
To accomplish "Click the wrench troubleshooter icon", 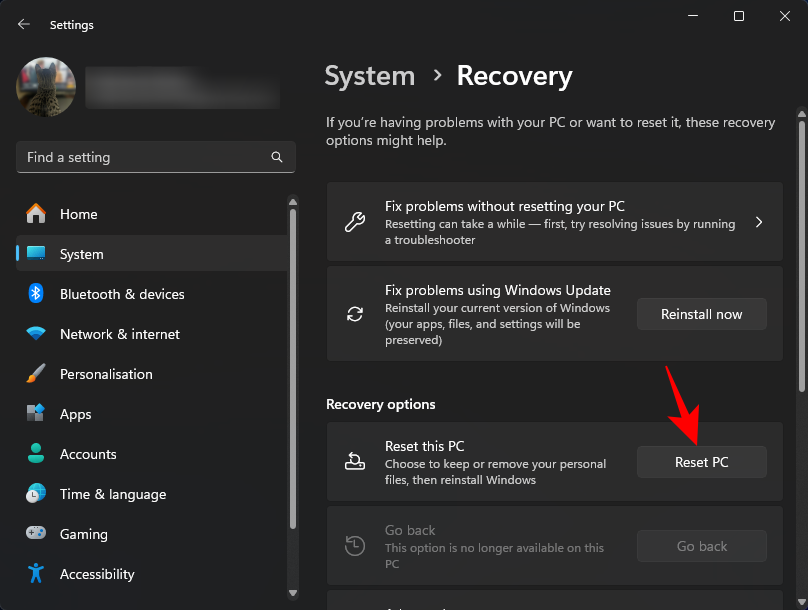I will click(x=355, y=222).
